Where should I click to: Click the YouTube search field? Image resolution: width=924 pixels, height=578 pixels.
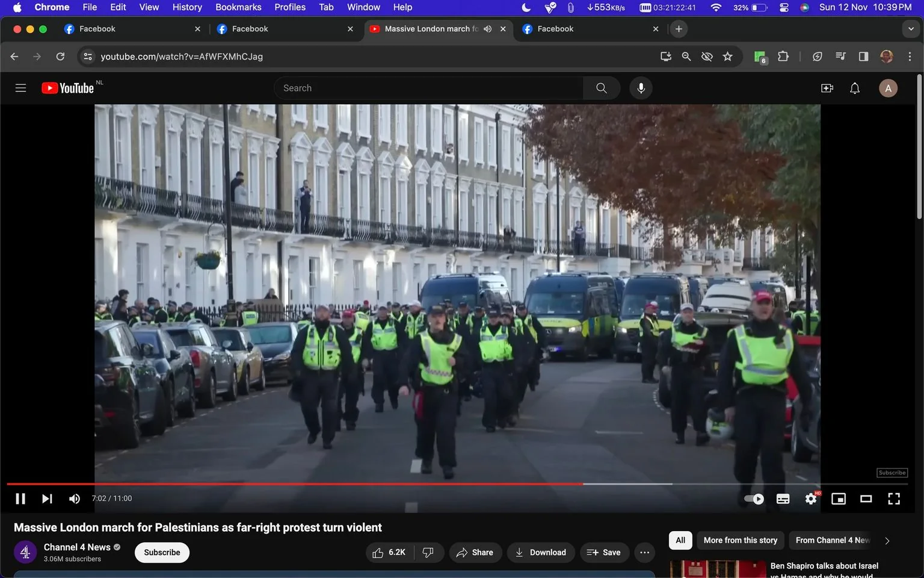pos(428,88)
